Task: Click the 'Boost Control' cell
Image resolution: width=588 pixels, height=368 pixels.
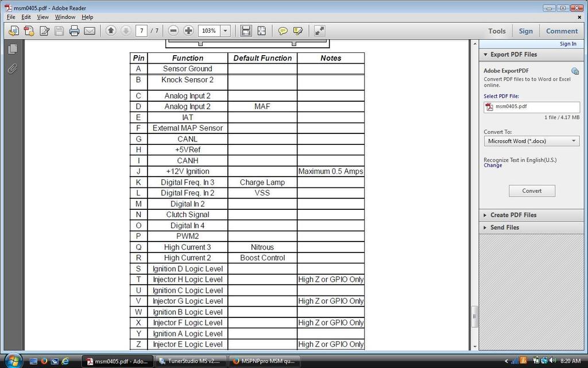Action: (262, 258)
